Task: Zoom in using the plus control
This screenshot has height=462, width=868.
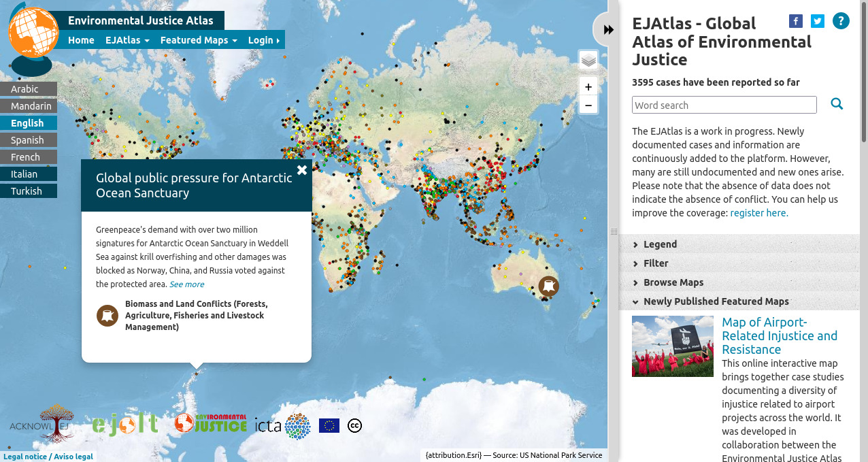Action: point(588,86)
